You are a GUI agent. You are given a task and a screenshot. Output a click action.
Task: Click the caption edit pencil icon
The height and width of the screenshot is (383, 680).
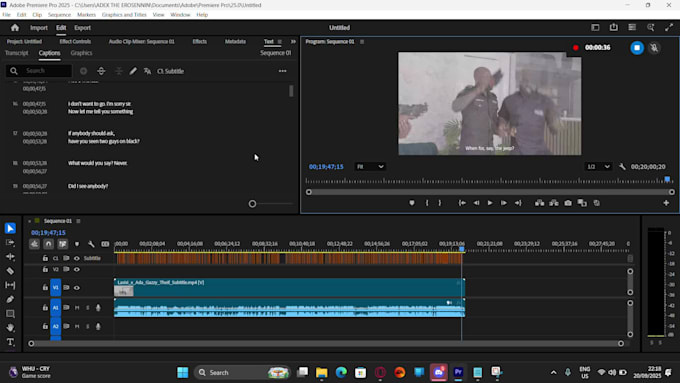click(x=133, y=71)
